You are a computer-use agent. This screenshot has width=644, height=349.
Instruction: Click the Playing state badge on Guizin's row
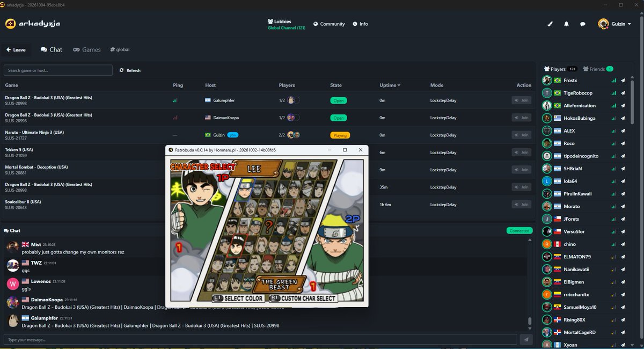pos(340,135)
